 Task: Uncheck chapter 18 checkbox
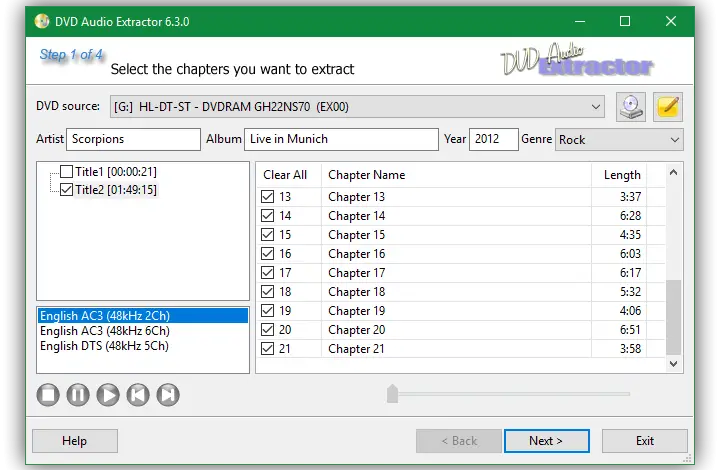267,291
